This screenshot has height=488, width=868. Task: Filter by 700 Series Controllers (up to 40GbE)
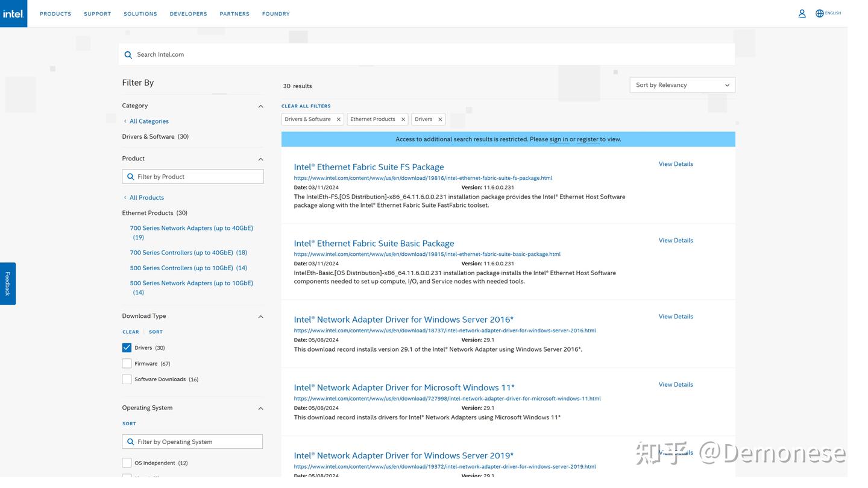189,253
